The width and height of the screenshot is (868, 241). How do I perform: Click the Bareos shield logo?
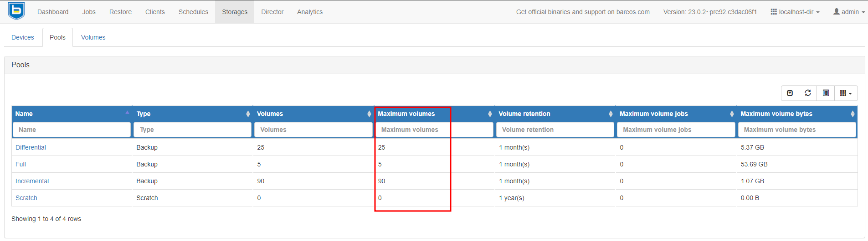click(16, 11)
